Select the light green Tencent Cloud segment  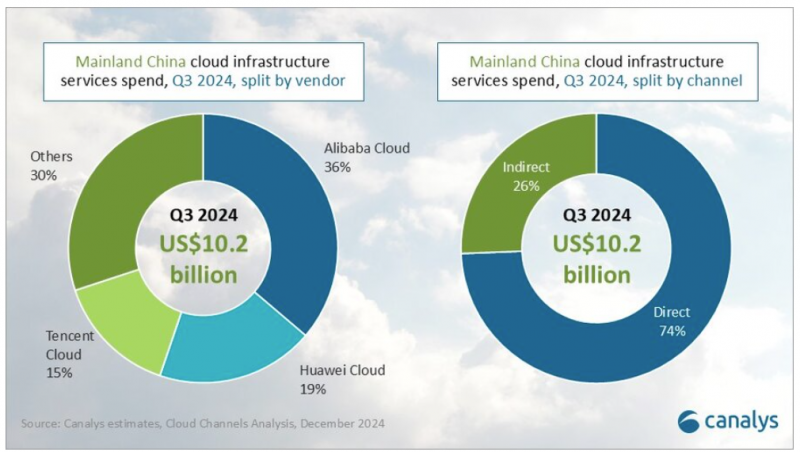(128, 324)
